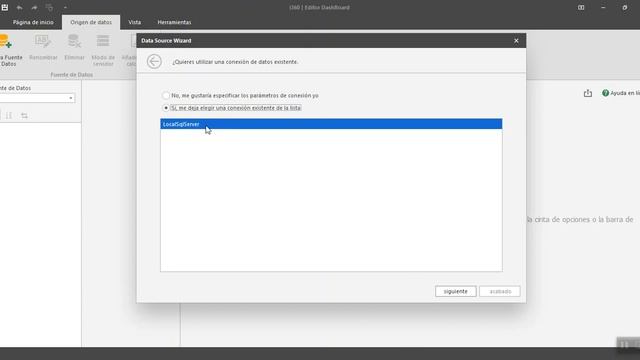The height and width of the screenshot is (360, 640).
Task: Close the Data Source Wizard dialog
Action: (516, 41)
